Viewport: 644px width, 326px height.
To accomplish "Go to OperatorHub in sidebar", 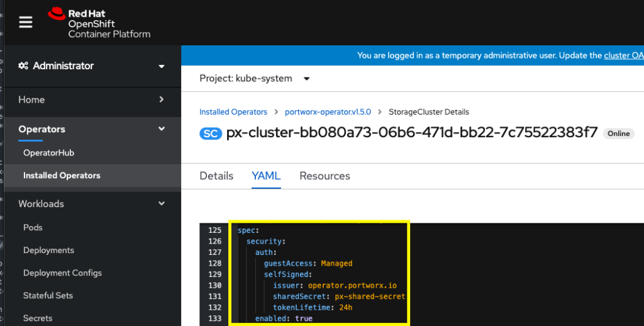I will 49,153.
